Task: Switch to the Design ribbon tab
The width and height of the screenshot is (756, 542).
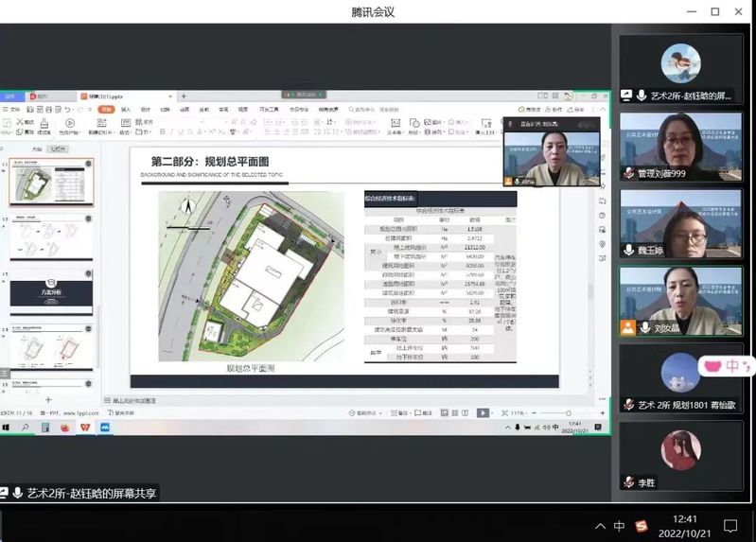Action: pos(145,110)
